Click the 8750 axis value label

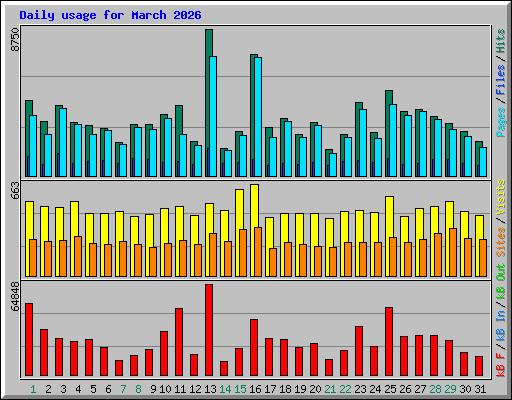click(15, 39)
